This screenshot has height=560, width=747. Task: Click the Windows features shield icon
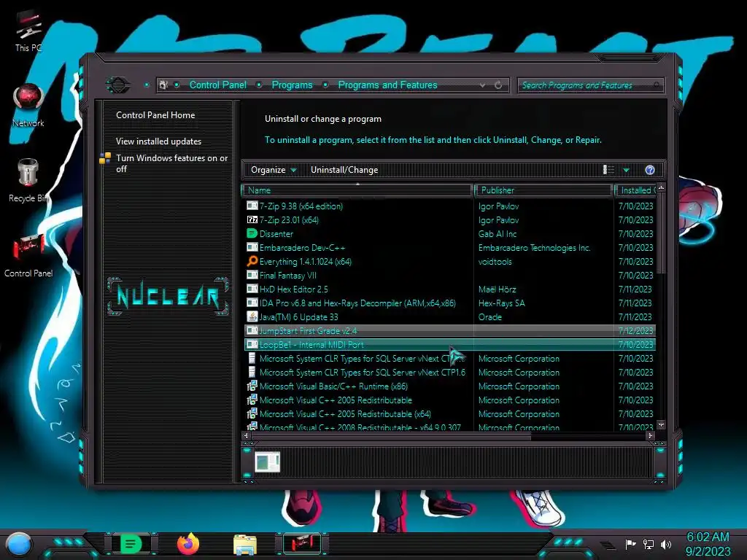[x=105, y=158]
